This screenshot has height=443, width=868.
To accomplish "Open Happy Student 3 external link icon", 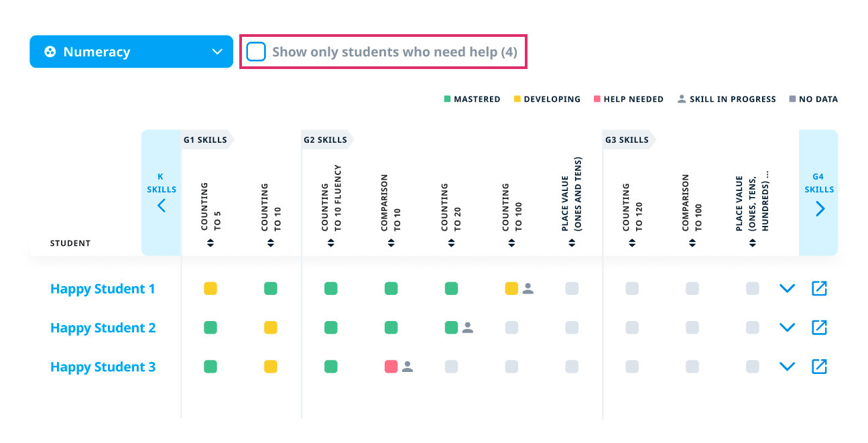I will coord(819,367).
